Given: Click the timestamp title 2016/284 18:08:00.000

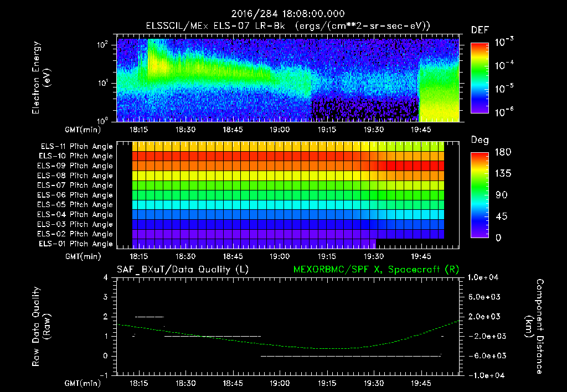Looking at the screenshot, I should click(288, 14).
